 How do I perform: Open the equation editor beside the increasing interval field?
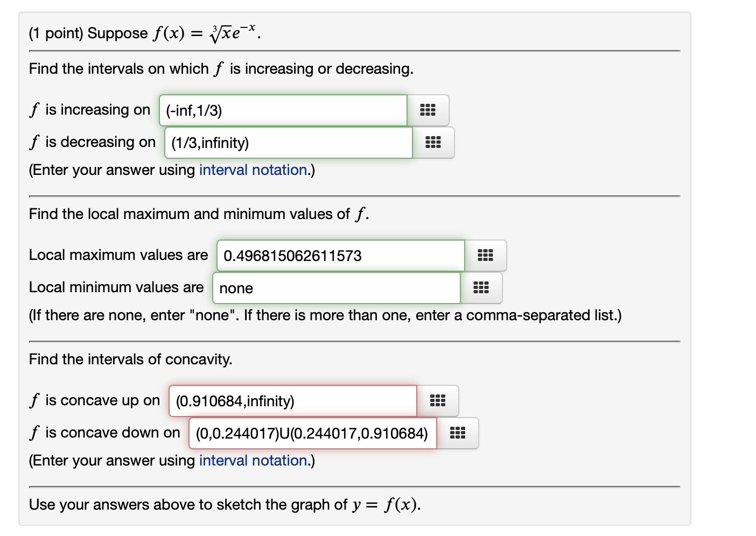point(428,110)
